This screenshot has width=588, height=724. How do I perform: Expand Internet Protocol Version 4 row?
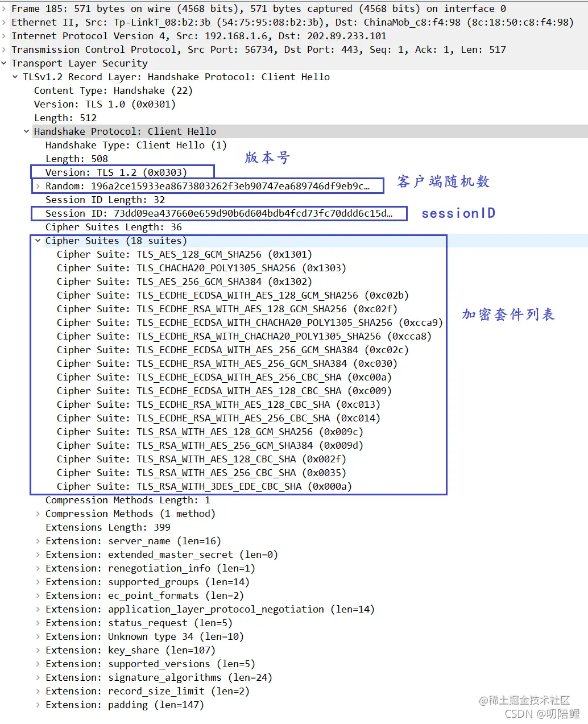(4, 36)
